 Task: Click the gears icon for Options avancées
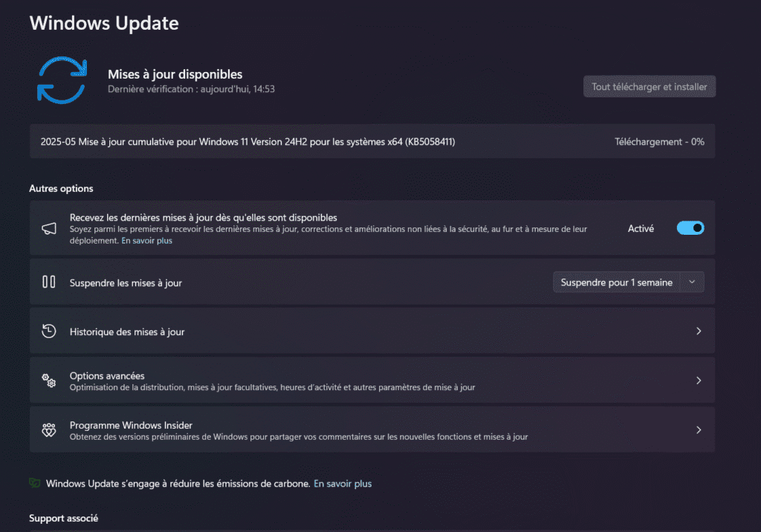tap(48, 380)
